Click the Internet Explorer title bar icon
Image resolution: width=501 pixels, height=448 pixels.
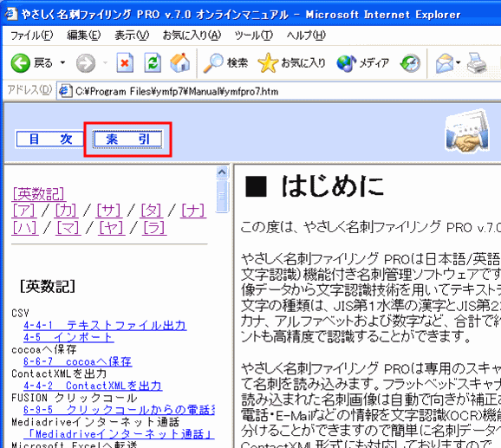[x=11, y=14]
